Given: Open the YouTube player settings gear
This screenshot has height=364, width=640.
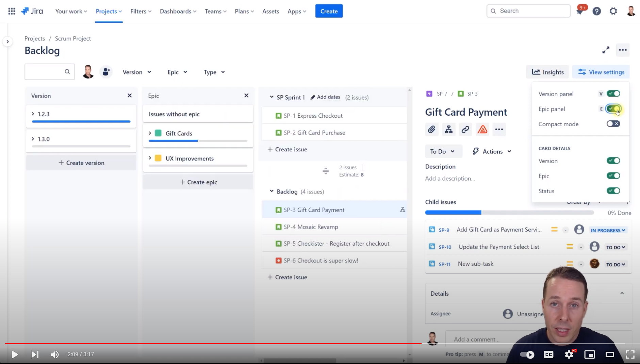Looking at the screenshot, I should click(x=569, y=354).
